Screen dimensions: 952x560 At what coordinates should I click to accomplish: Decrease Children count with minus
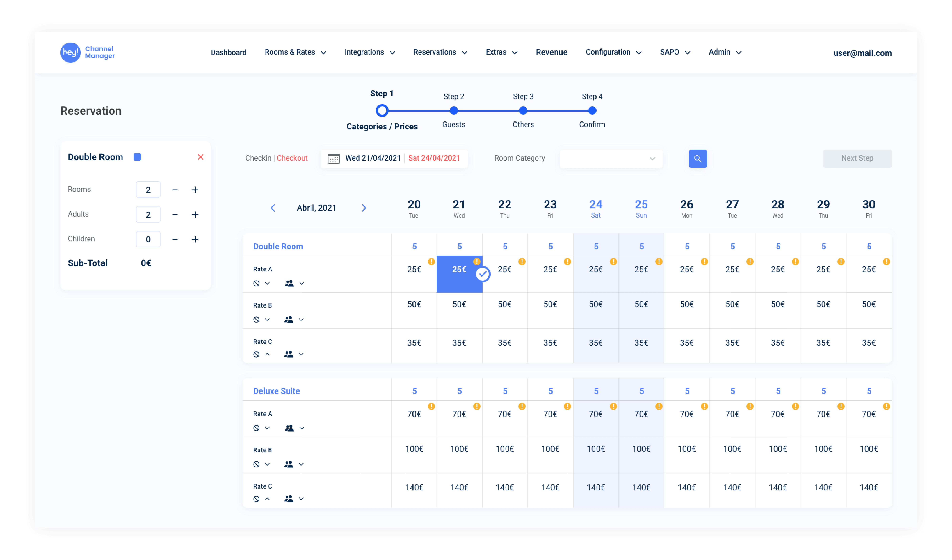pos(175,239)
